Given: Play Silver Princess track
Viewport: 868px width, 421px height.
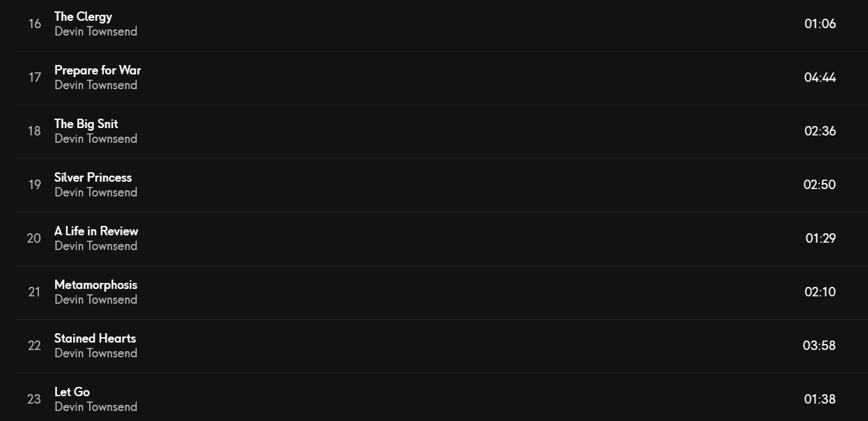Looking at the screenshot, I should pyautogui.click(x=93, y=178).
